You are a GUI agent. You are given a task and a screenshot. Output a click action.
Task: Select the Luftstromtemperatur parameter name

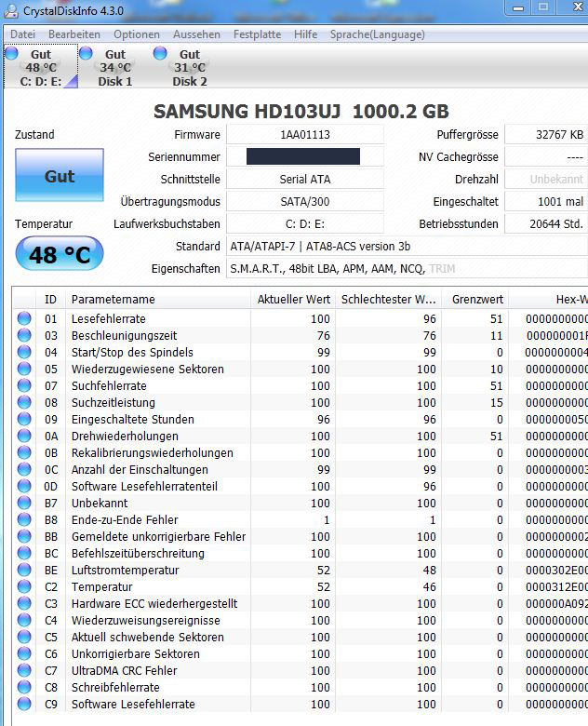(x=125, y=570)
